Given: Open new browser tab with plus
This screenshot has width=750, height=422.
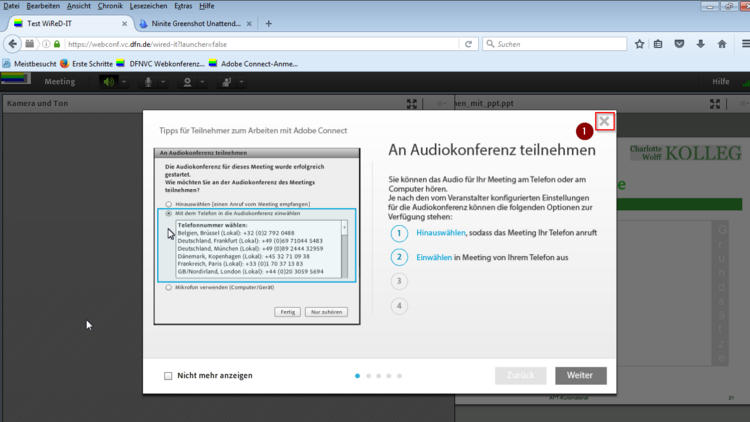Looking at the screenshot, I should tap(268, 23).
